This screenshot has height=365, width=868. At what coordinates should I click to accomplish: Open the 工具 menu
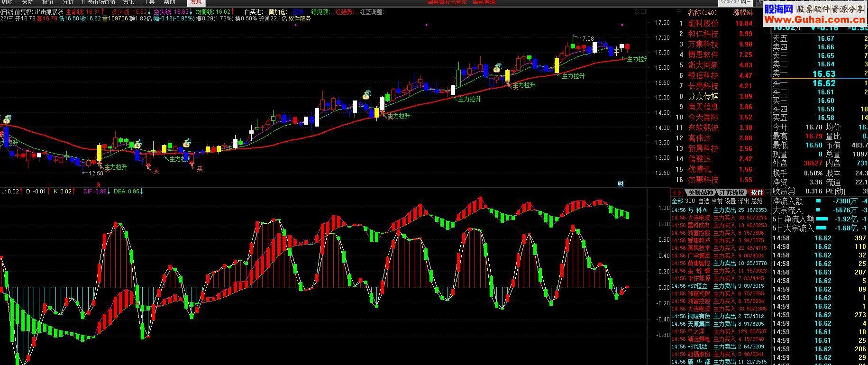[x=149, y=2]
